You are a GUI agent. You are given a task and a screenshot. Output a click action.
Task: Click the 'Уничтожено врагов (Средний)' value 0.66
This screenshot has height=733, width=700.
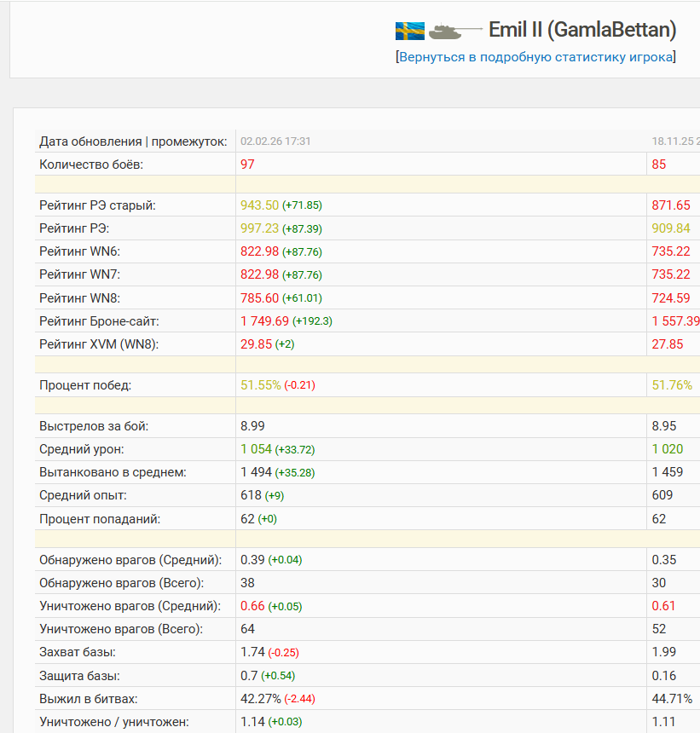pyautogui.click(x=252, y=606)
